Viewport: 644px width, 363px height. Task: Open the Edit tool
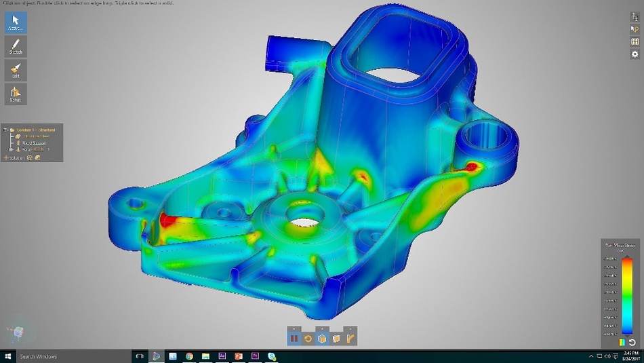[16, 70]
